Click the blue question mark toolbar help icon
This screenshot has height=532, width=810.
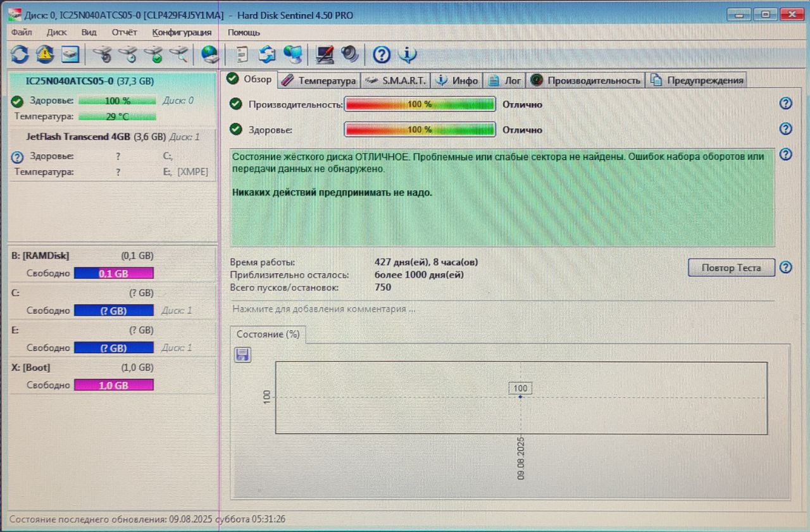(382, 55)
